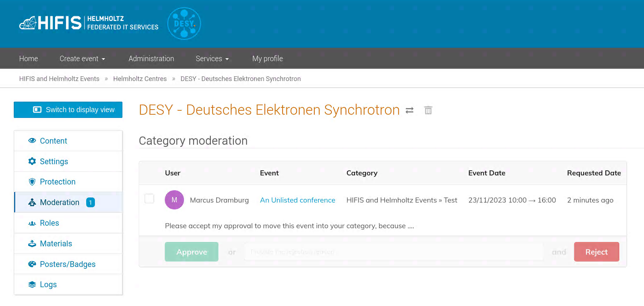Click the DESY breadcrumb entry
The image size is (644, 306).
click(241, 79)
